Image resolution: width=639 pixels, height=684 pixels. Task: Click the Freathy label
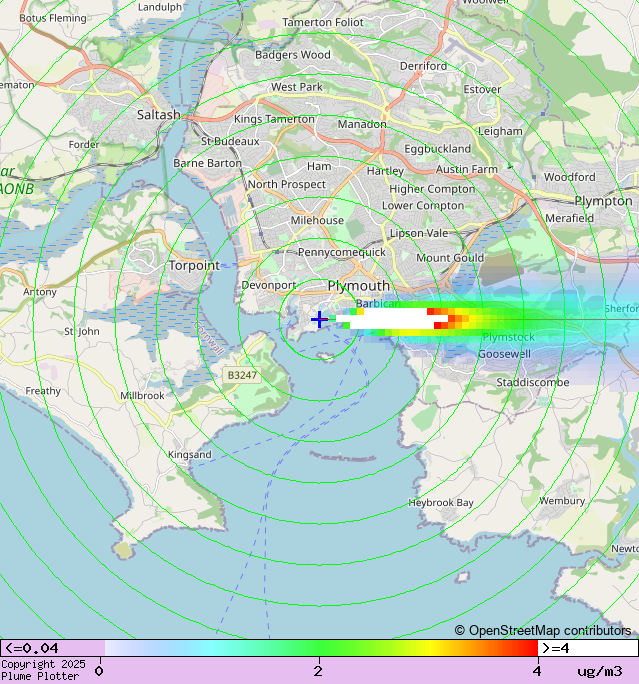(x=43, y=391)
